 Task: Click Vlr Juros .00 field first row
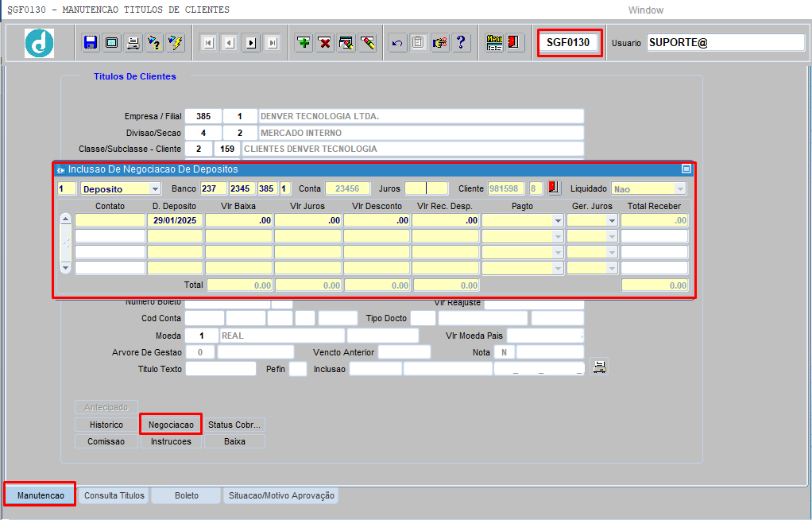[x=307, y=220]
